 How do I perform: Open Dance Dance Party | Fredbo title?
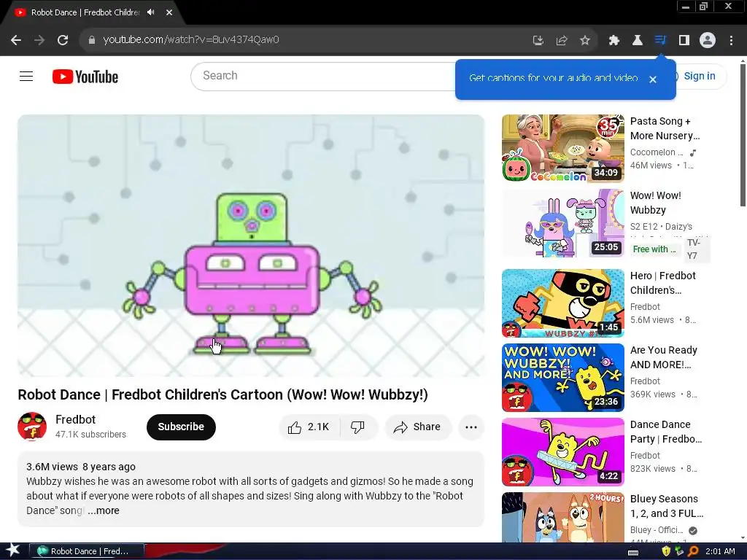click(665, 432)
